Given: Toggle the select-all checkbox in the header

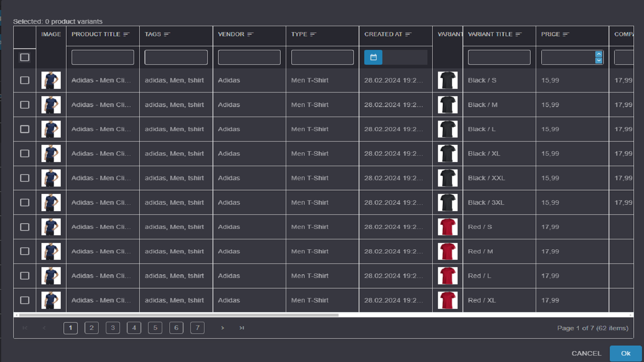Looking at the screenshot, I should 25,57.
